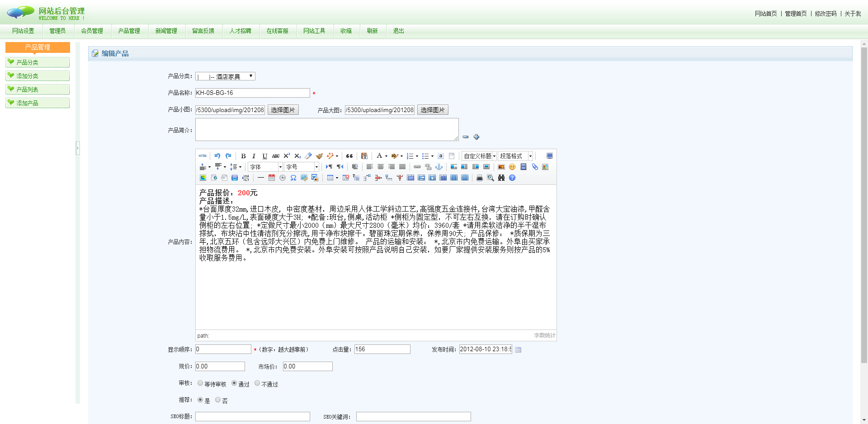Activate the format painter brush
This screenshot has height=424, width=868.
tap(319, 156)
